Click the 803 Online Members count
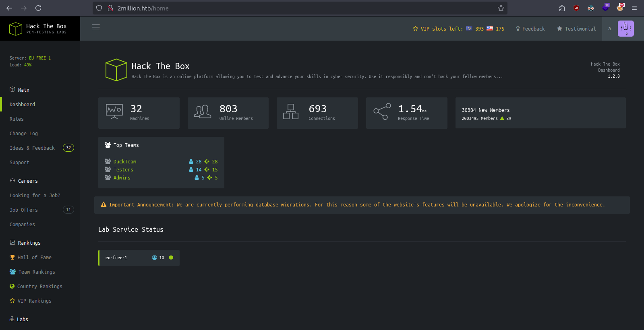644x330 pixels. [x=228, y=109]
